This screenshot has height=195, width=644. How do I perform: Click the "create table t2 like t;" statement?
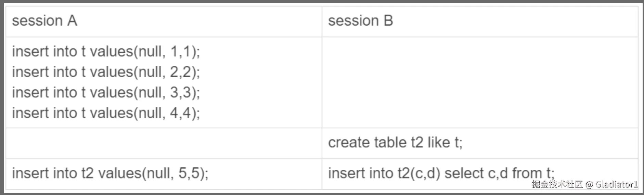click(395, 143)
